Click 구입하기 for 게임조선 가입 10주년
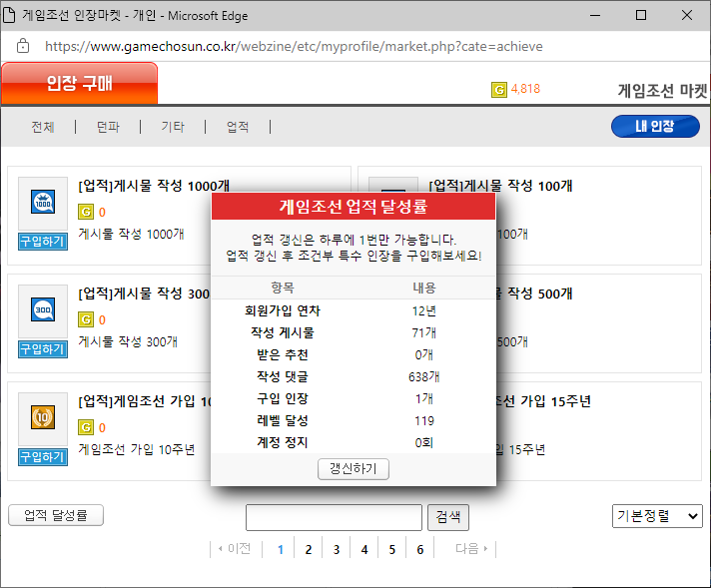The width and height of the screenshot is (711, 588). click(43, 457)
